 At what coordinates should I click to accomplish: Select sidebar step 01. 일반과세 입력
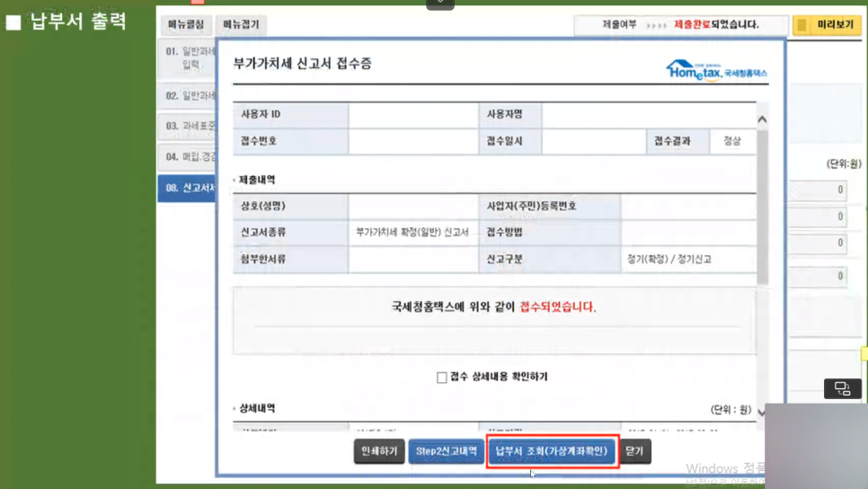click(187, 58)
